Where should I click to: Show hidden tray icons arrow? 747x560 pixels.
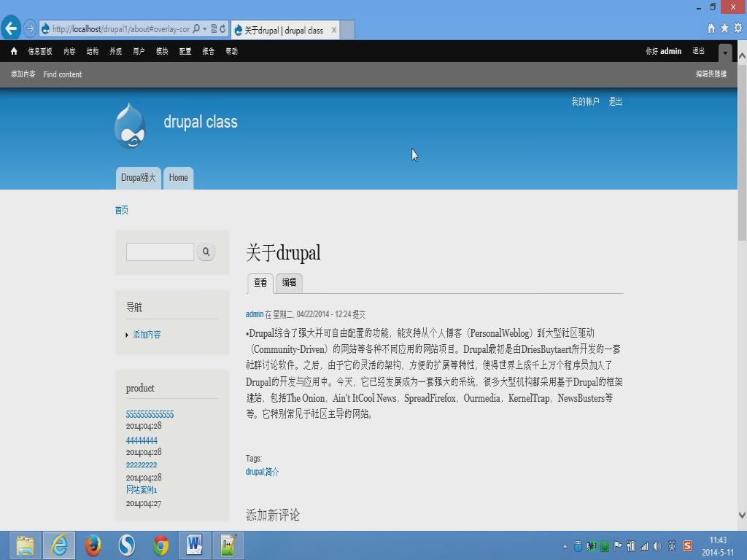pyautogui.click(x=565, y=546)
